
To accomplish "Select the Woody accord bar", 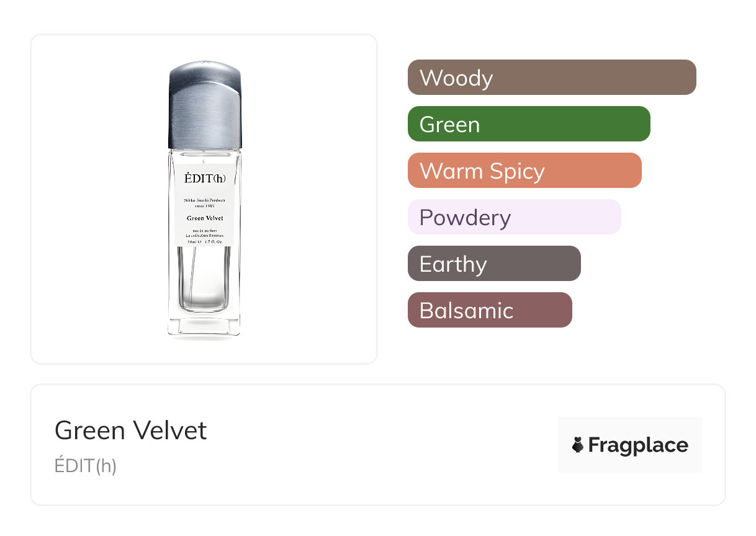I will [x=552, y=78].
